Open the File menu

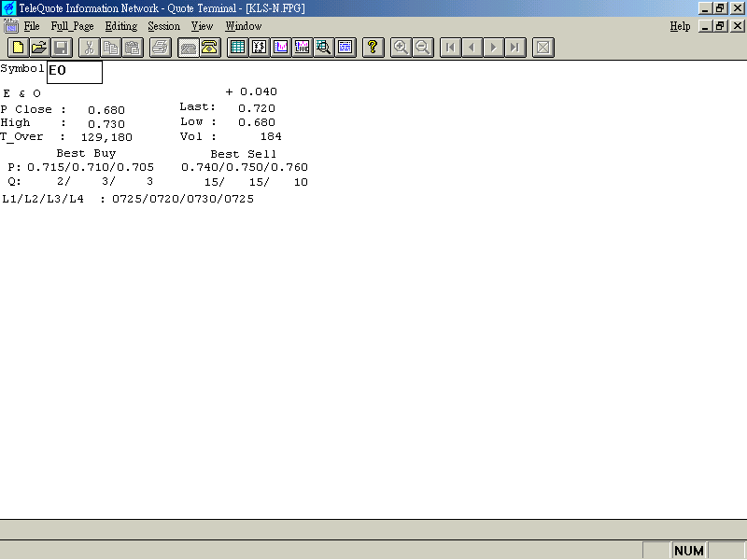point(32,26)
